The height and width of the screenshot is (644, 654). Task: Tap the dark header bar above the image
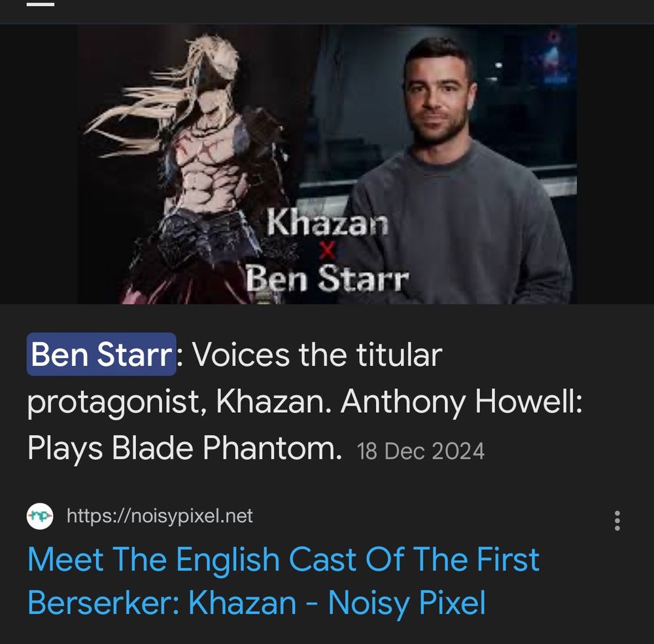click(x=327, y=12)
